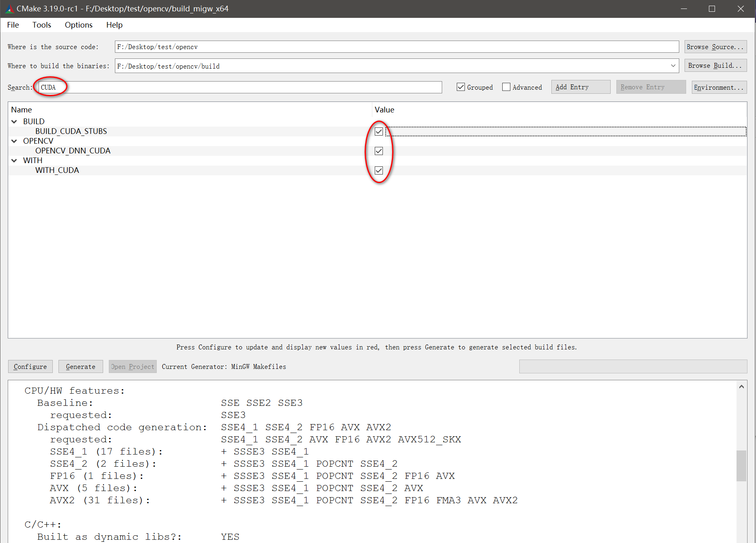Viewport: 756px width, 543px height.
Task: Maximize the CMake window
Action: 712,9
